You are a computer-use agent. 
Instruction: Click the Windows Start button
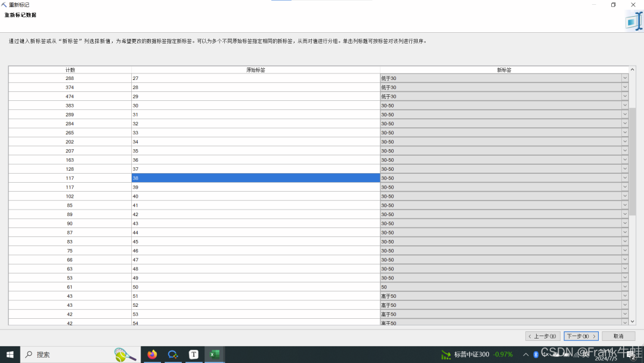click(10, 355)
